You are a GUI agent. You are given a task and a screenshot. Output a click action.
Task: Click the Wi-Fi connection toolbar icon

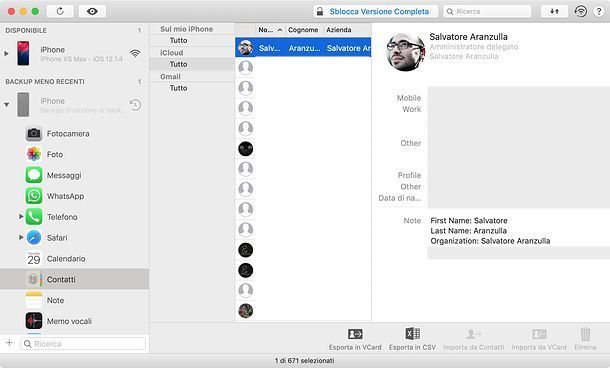[x=580, y=11]
